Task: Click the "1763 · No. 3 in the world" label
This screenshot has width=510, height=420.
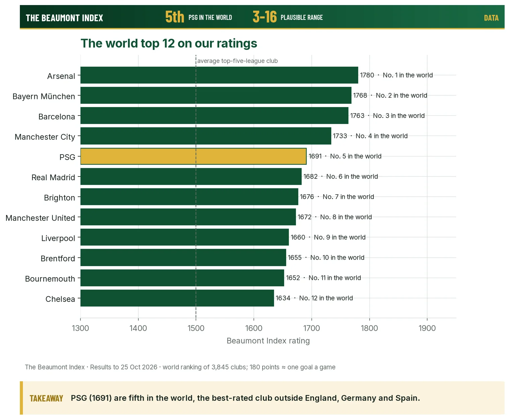Action: click(387, 116)
